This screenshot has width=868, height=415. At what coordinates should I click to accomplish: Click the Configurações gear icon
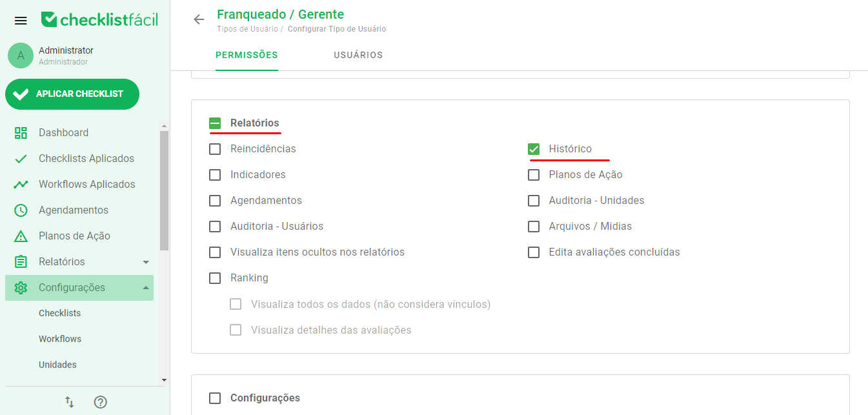20,287
